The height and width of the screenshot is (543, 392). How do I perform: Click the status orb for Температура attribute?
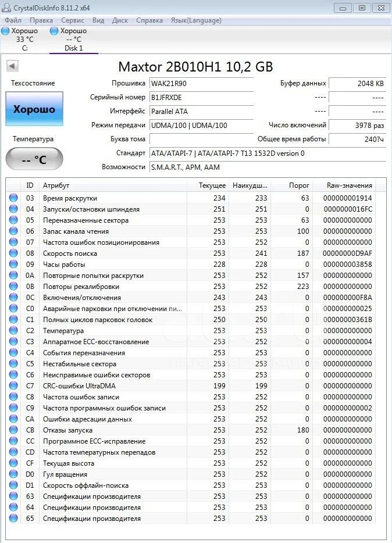tap(13, 330)
